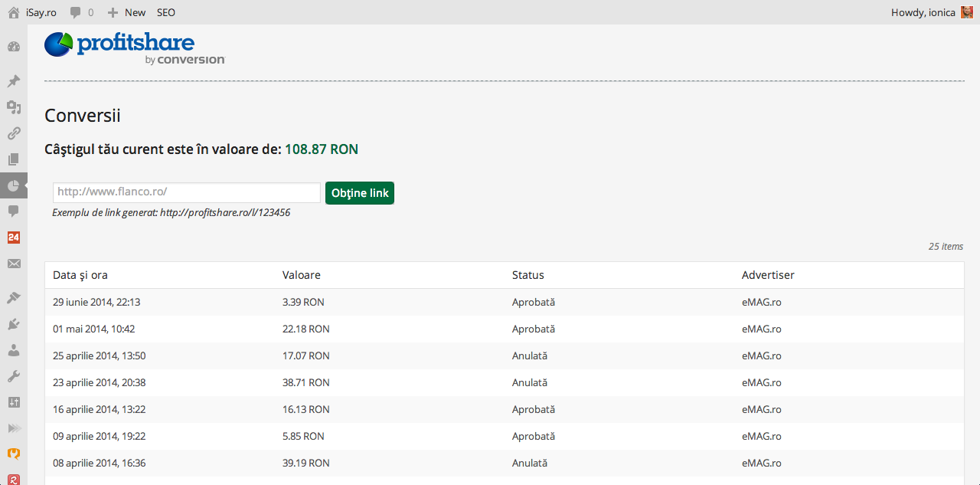This screenshot has height=485, width=980.
Task: Click the Links chain icon
Action: 14,133
